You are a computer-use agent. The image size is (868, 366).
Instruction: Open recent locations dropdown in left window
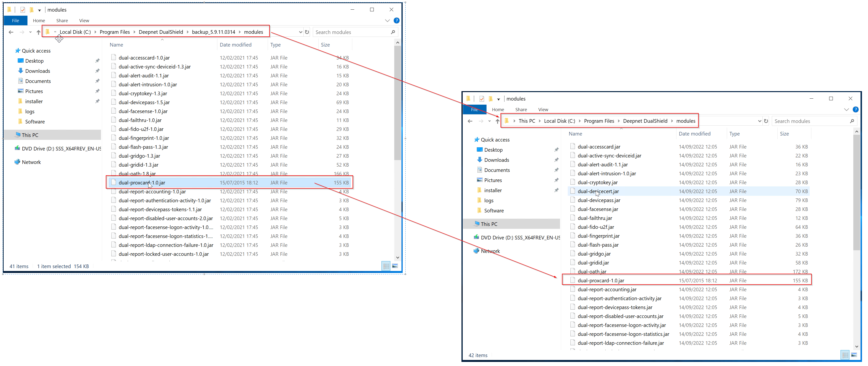click(x=30, y=32)
